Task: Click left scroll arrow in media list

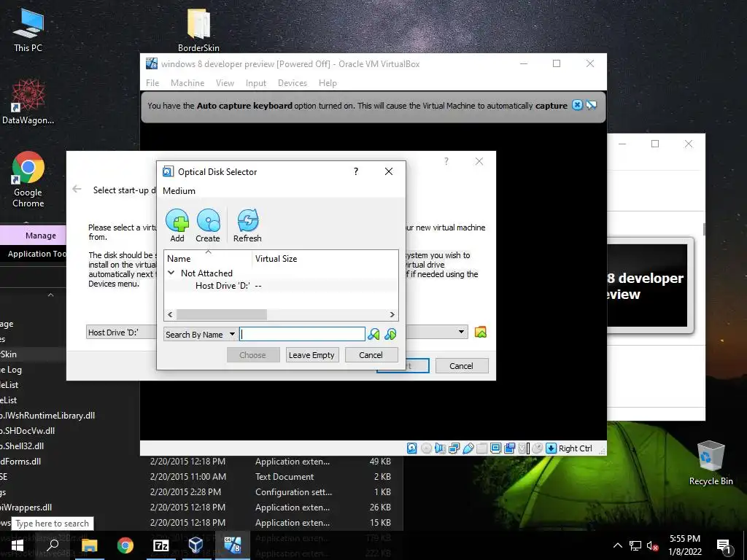Action: pyautogui.click(x=170, y=314)
